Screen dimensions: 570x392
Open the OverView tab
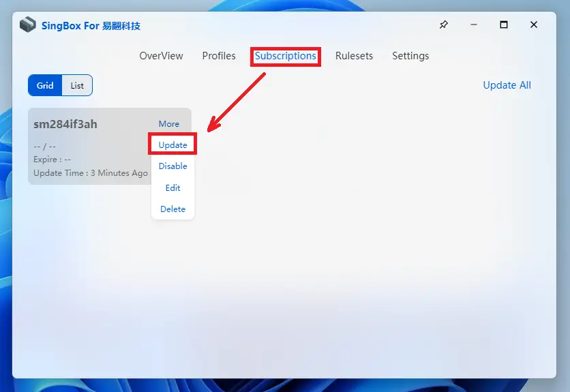(x=161, y=56)
